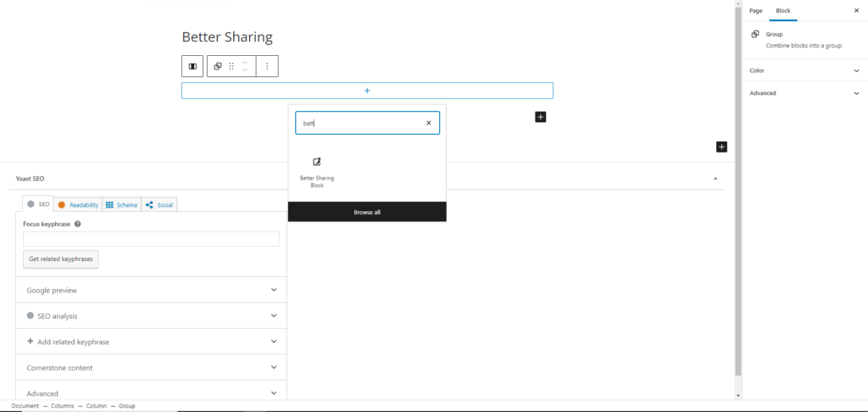Open the Readability tab
Image resolution: width=868 pixels, height=412 pixels.
(78, 204)
